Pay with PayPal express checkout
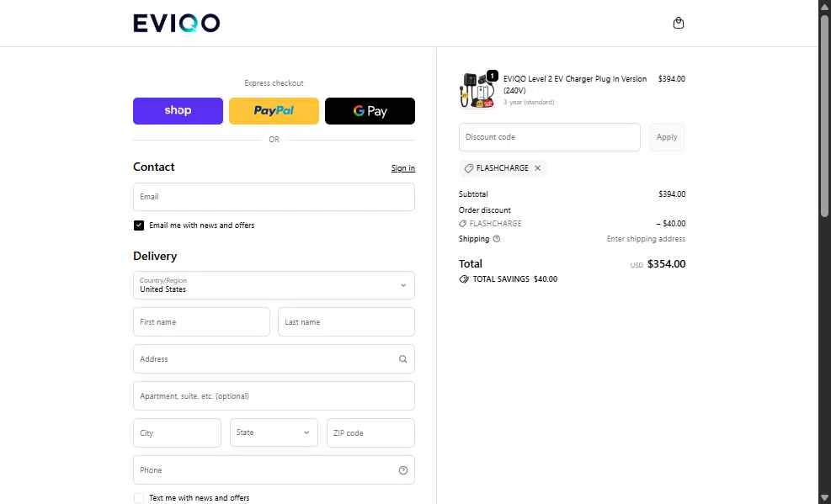Image resolution: width=831 pixels, height=504 pixels. [x=274, y=111]
